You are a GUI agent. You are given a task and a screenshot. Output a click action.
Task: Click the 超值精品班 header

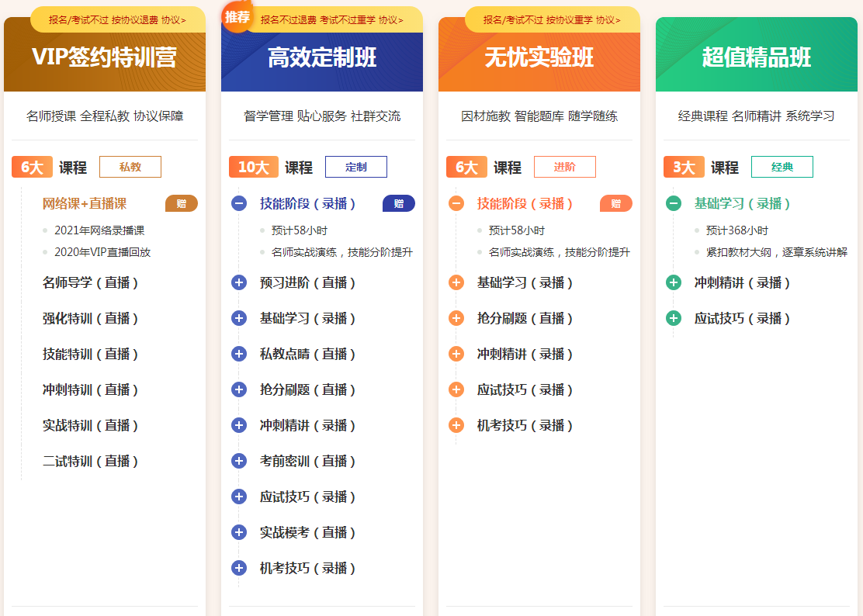coord(757,56)
